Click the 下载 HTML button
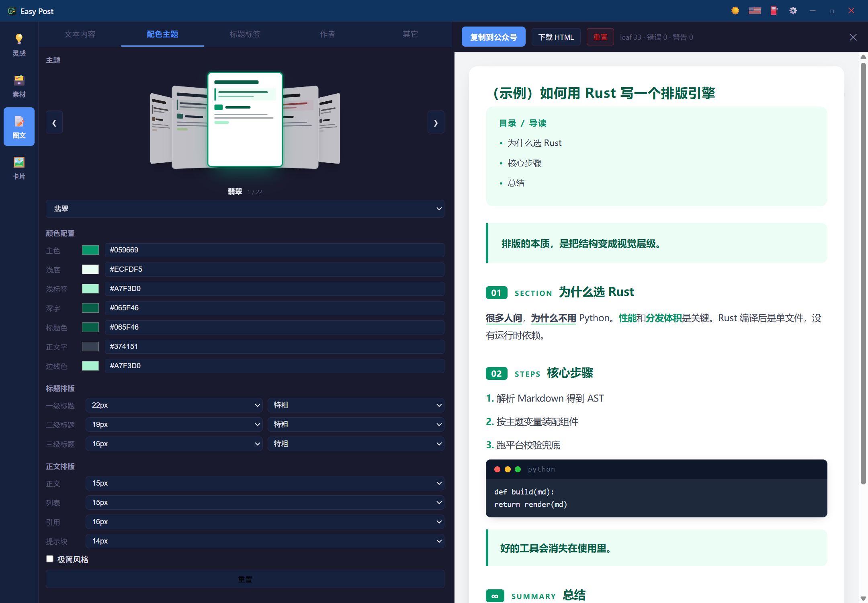868x603 pixels. click(556, 37)
